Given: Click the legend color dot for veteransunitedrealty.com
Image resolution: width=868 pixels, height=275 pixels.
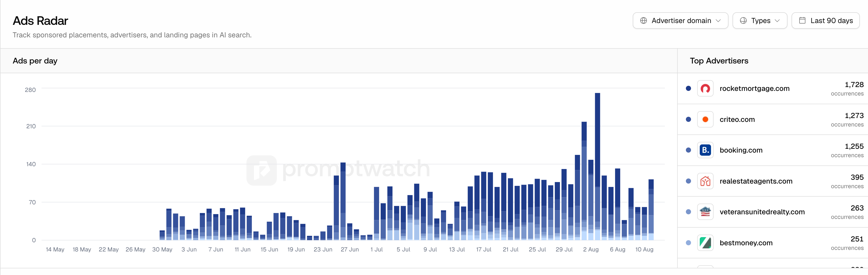Looking at the screenshot, I should (688, 212).
